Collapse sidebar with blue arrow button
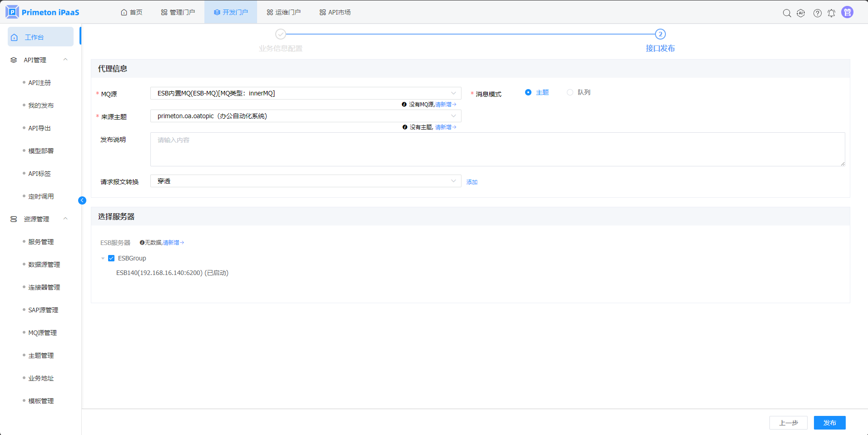Screen dimensions: 868x435 [82, 200]
